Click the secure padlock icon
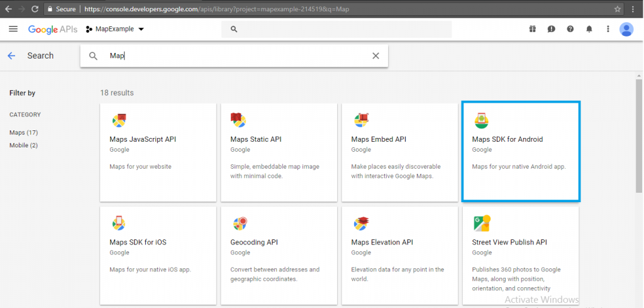Viewport: 644px width, 308px height. click(x=50, y=9)
